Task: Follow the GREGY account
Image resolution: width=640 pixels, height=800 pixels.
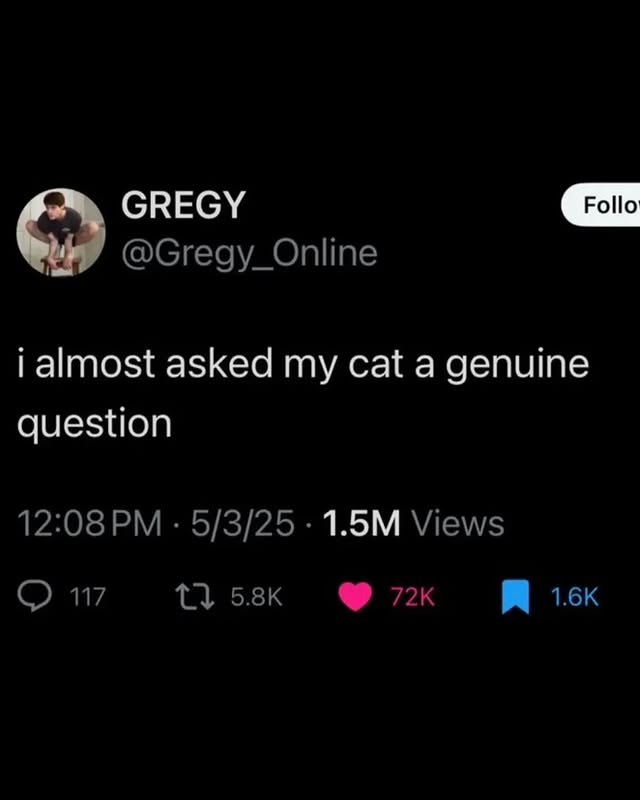Action: 601,205
